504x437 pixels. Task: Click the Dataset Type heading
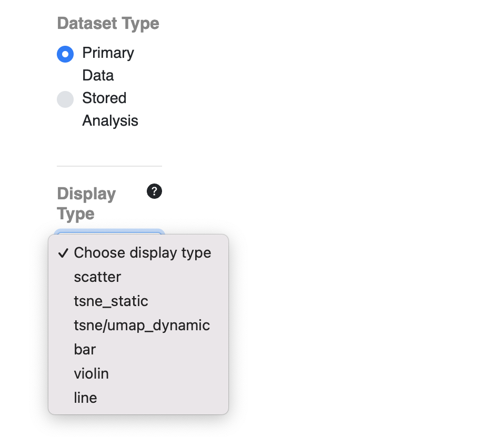pyautogui.click(x=108, y=24)
